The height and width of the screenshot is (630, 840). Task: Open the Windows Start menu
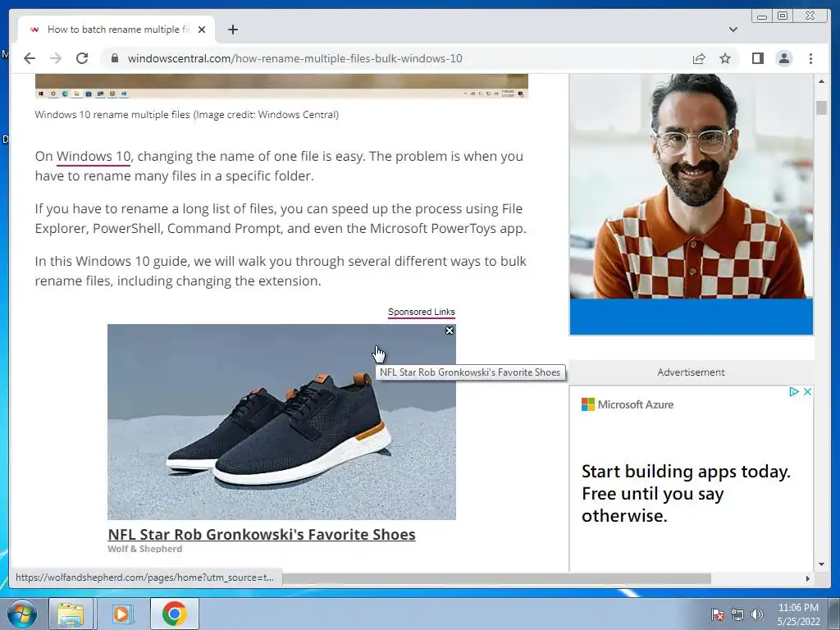tap(21, 614)
